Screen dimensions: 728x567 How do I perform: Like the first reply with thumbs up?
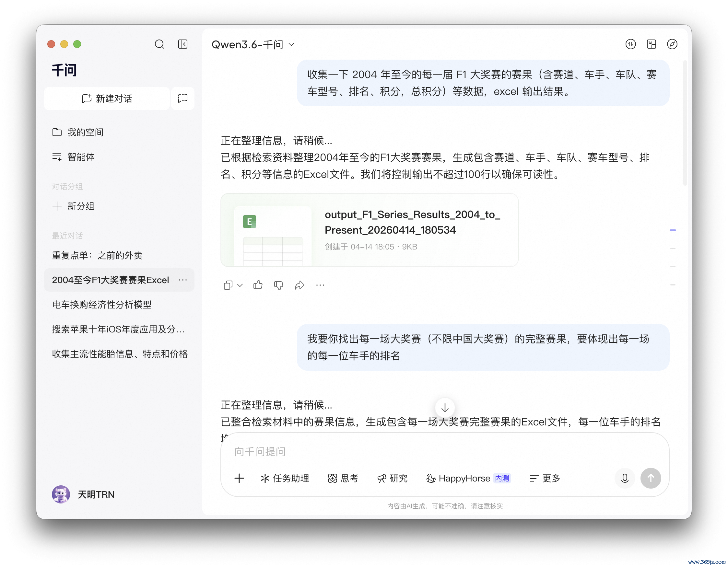tap(258, 285)
